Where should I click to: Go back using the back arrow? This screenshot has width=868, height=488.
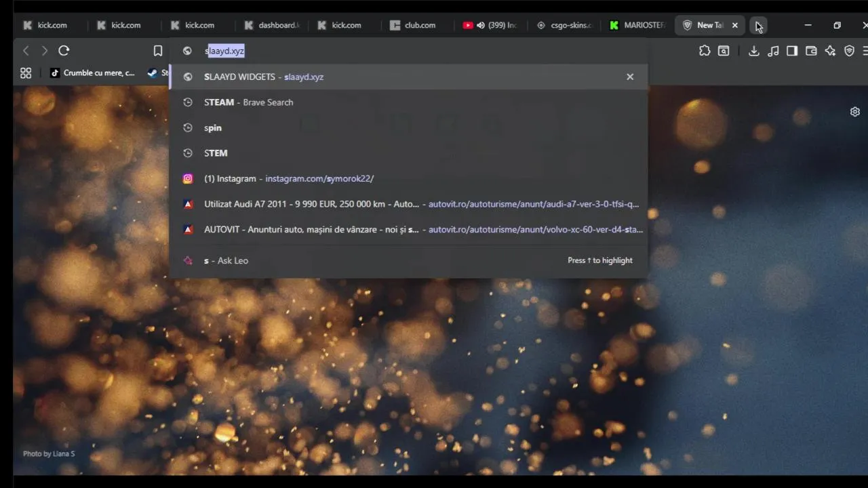(26, 51)
